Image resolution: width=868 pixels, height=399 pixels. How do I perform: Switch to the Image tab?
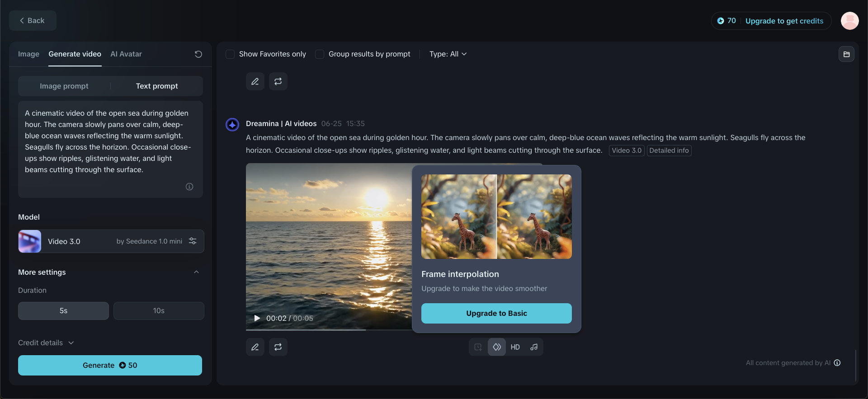[28, 54]
